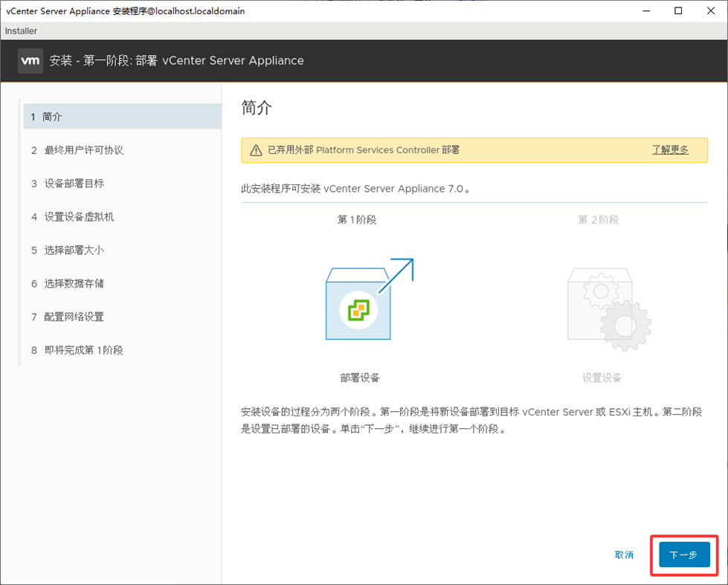Click the 取消 (Cancel) button

pyautogui.click(x=624, y=555)
